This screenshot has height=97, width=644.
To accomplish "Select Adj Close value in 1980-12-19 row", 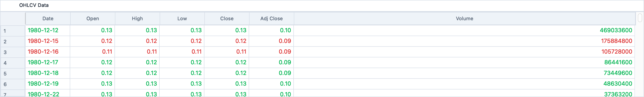I will coord(271,84).
